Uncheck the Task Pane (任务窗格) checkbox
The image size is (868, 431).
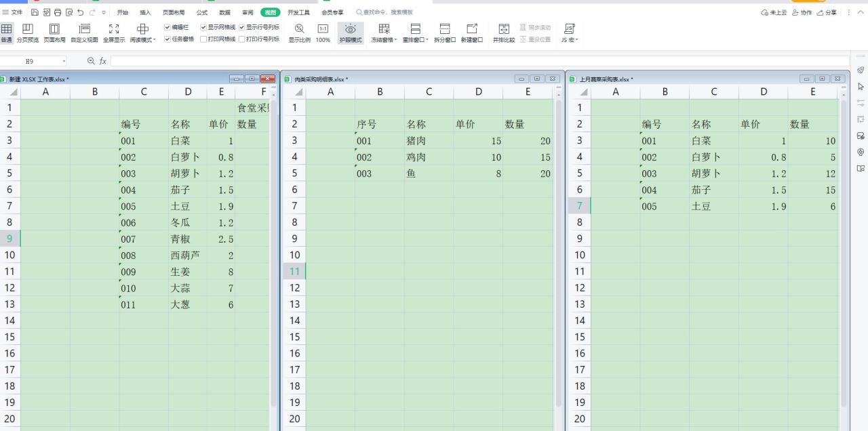[x=167, y=39]
